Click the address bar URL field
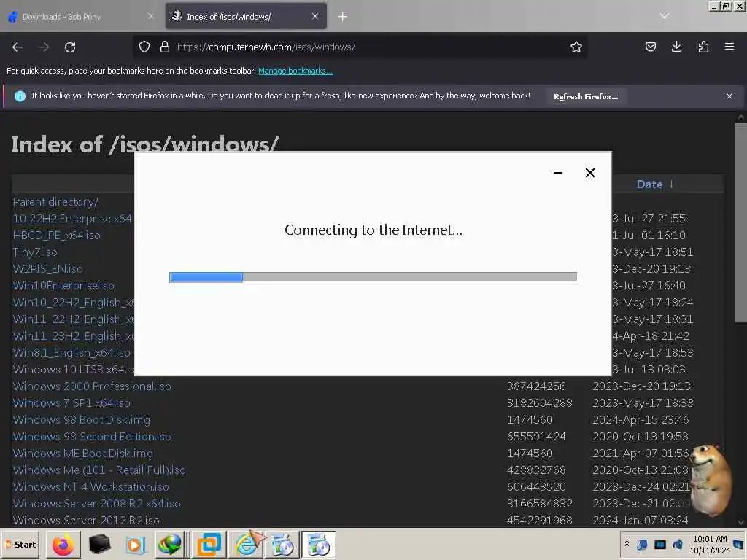 coord(362,47)
